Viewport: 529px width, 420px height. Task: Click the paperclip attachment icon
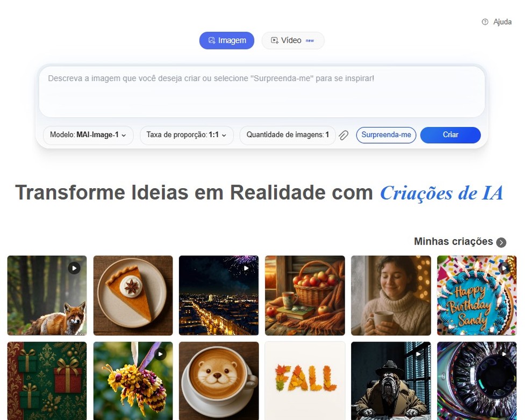point(344,136)
